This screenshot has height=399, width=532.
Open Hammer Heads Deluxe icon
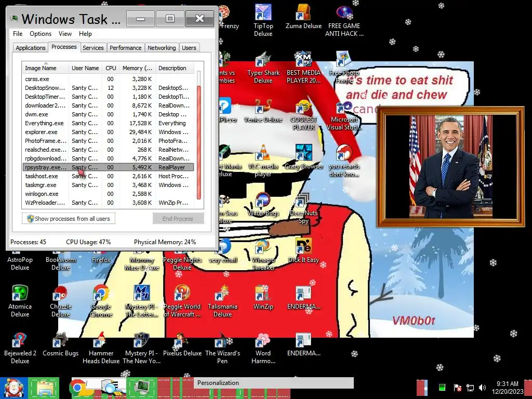point(101,348)
